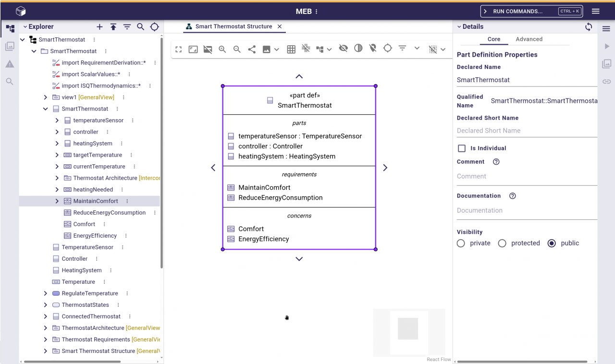
Task: Open dropdown next to filter icon
Action: 417,48
